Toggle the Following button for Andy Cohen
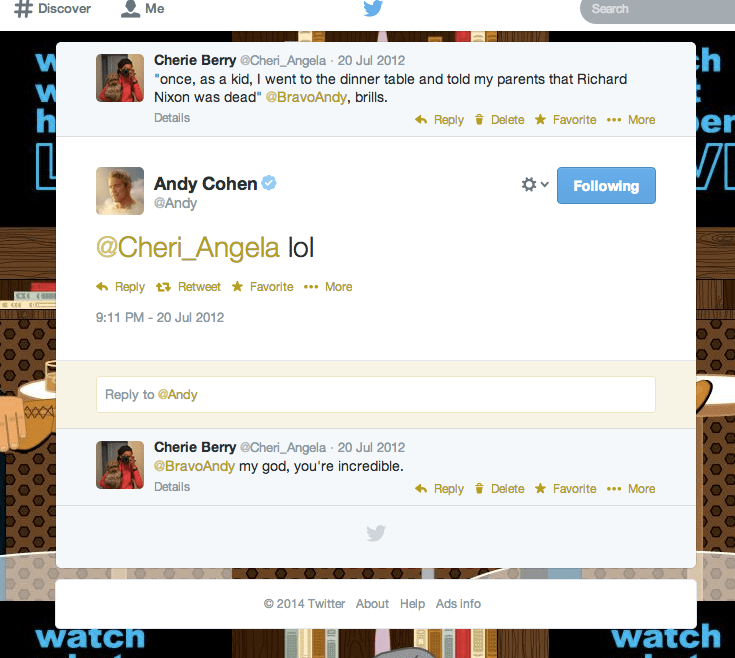 (606, 186)
